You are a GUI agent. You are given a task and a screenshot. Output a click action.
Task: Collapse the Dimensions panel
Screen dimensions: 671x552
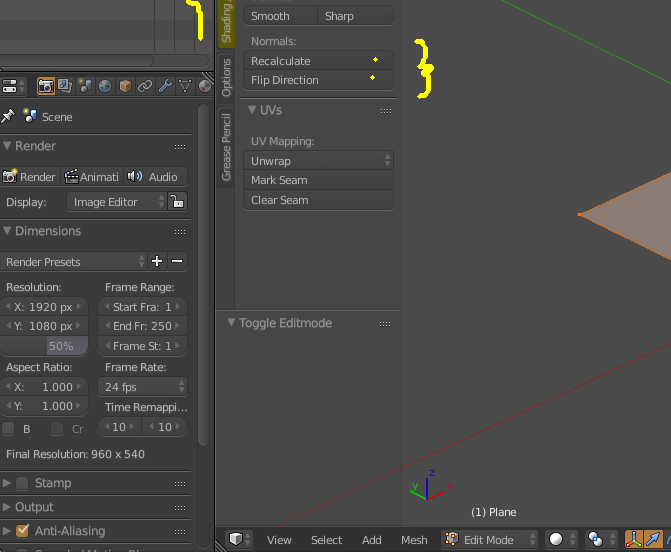click(7, 231)
